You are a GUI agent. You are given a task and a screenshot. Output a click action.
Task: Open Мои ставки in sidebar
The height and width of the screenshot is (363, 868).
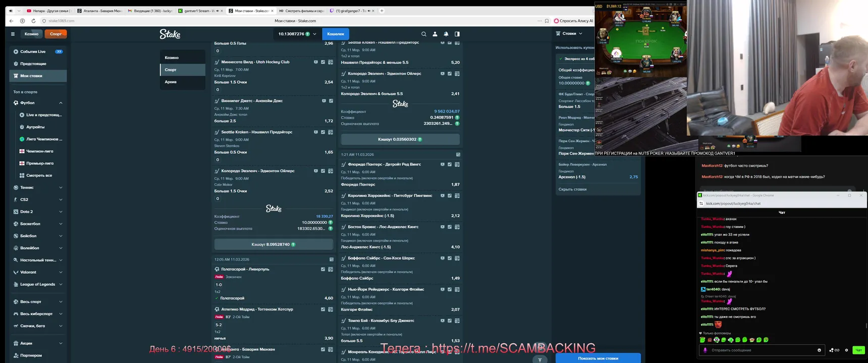[38, 76]
